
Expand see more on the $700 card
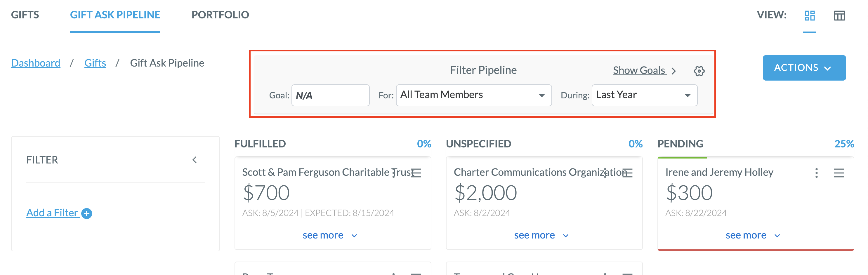coord(329,235)
